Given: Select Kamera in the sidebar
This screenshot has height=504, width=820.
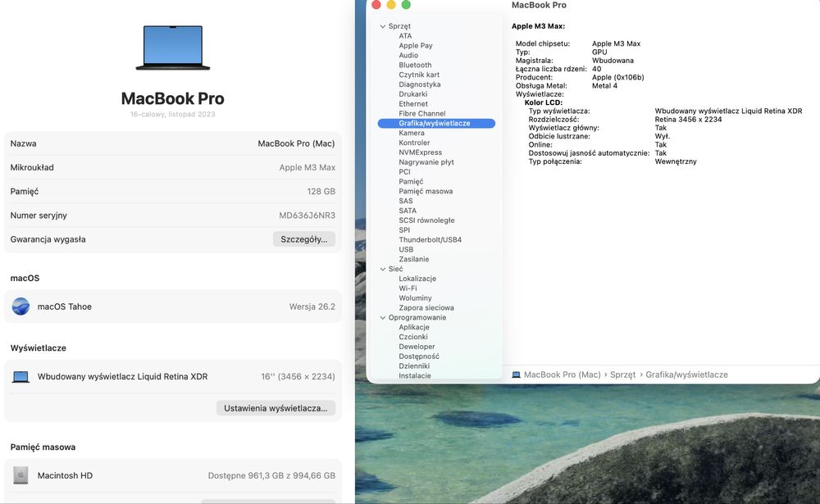Looking at the screenshot, I should [x=412, y=133].
